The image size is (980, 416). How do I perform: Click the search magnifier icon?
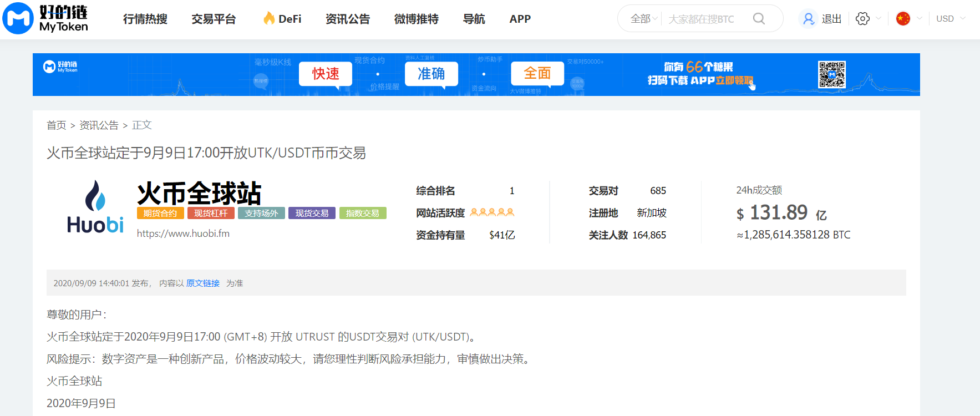(x=759, y=19)
